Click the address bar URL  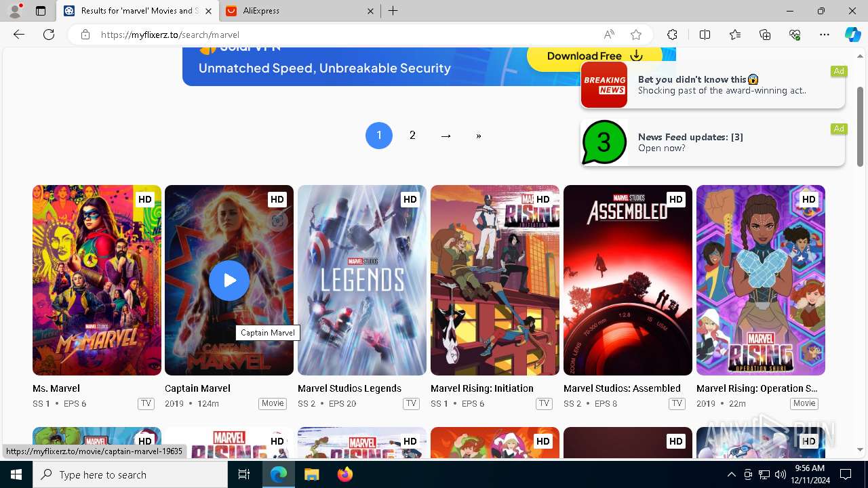[x=170, y=35]
